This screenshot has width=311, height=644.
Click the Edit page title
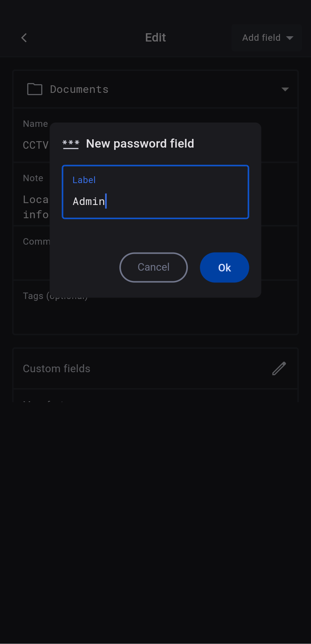tap(155, 38)
